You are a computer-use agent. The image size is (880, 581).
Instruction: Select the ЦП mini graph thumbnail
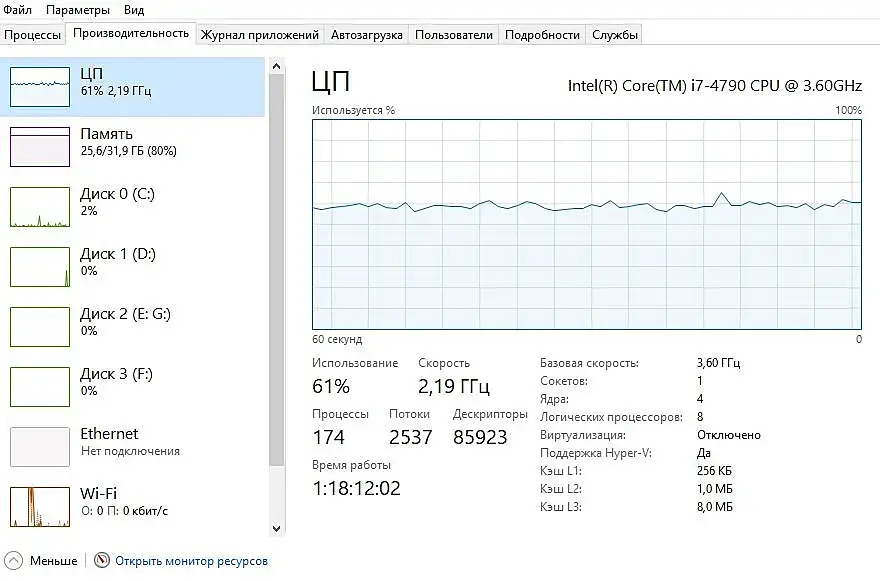(x=40, y=87)
